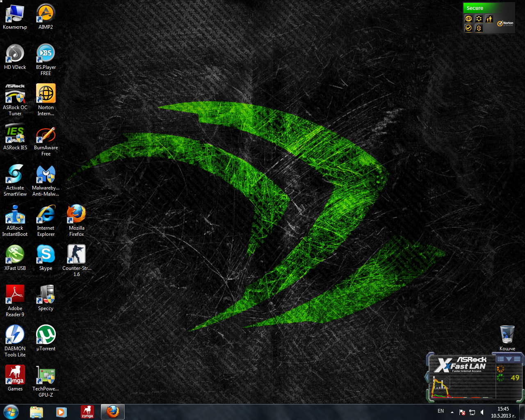Select the TechPowerUp GPU-Z shortcut
525x420 pixels.
click(46, 381)
